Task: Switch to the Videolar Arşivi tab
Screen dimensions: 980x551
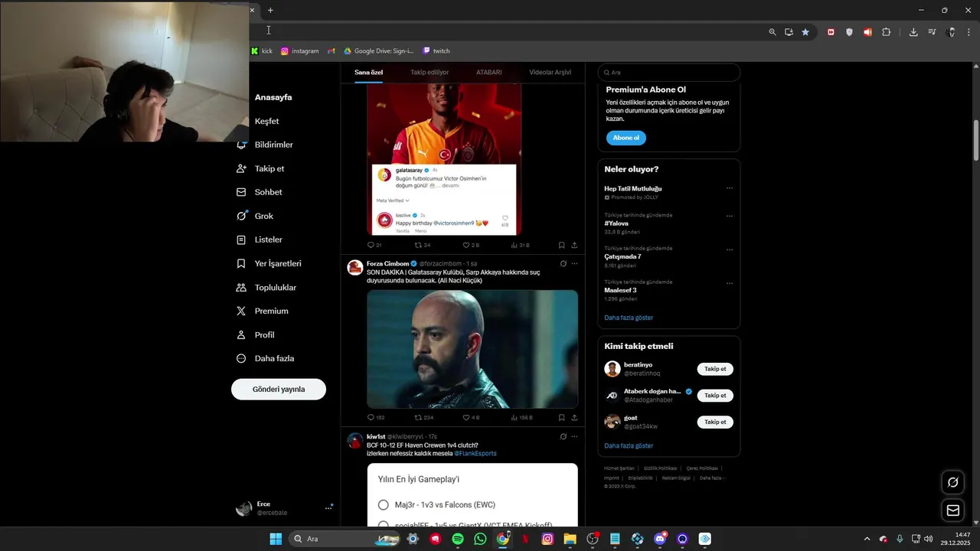Action: click(x=550, y=72)
